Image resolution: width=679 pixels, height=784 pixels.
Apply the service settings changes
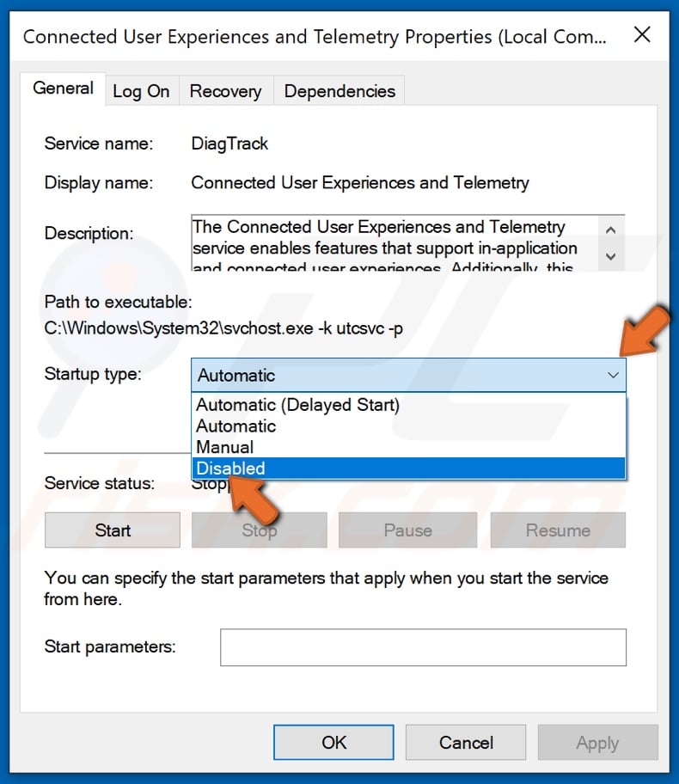click(597, 742)
